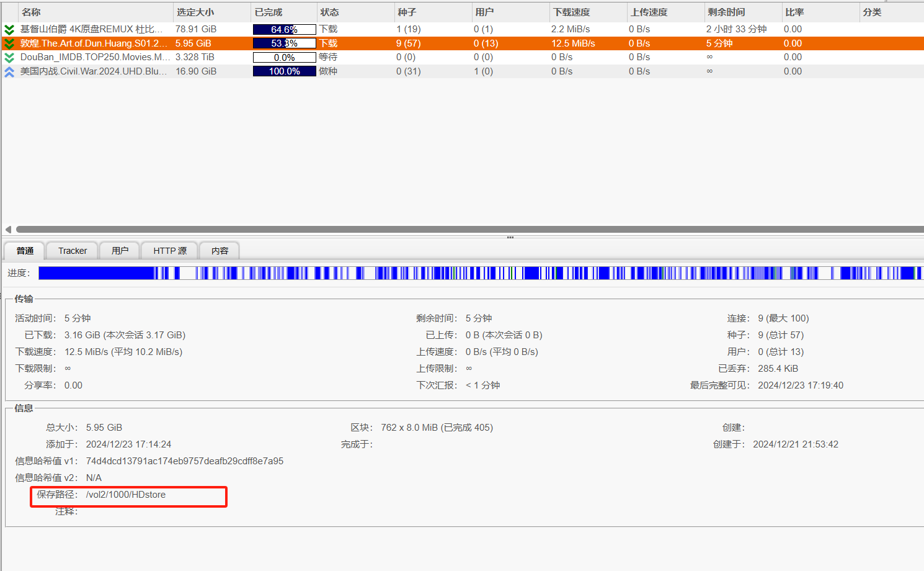Switch to the 普通 tab
The height and width of the screenshot is (571, 924).
pos(25,251)
